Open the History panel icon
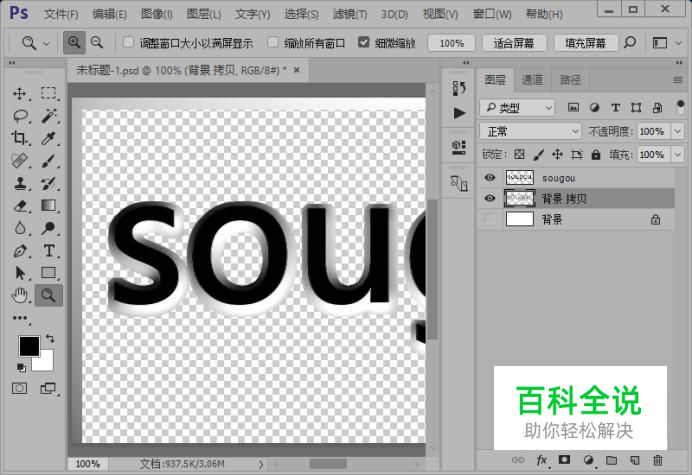692x475 pixels. (459, 88)
